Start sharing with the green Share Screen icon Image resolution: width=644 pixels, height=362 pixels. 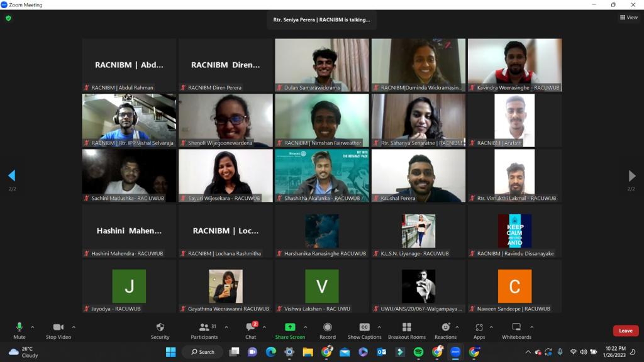click(x=290, y=331)
